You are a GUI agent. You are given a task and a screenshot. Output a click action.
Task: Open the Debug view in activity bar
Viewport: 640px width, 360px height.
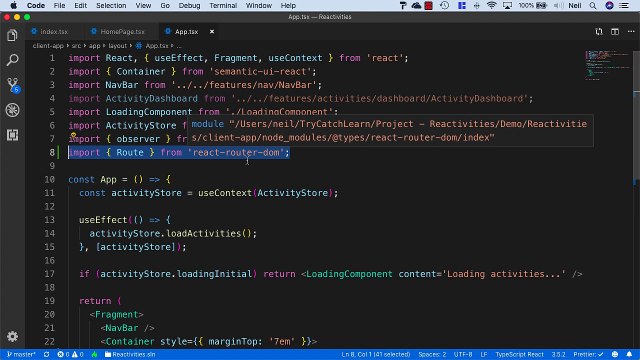tap(12, 110)
